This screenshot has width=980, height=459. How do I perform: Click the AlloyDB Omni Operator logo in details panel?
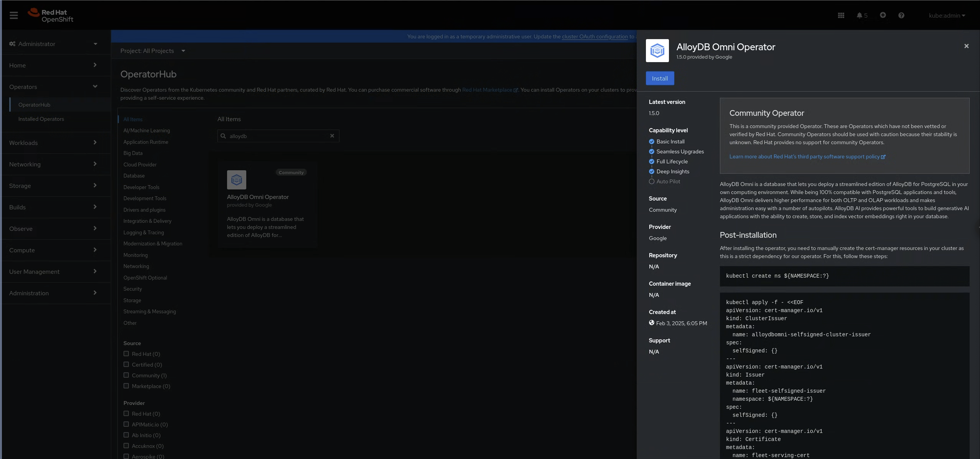[657, 50]
